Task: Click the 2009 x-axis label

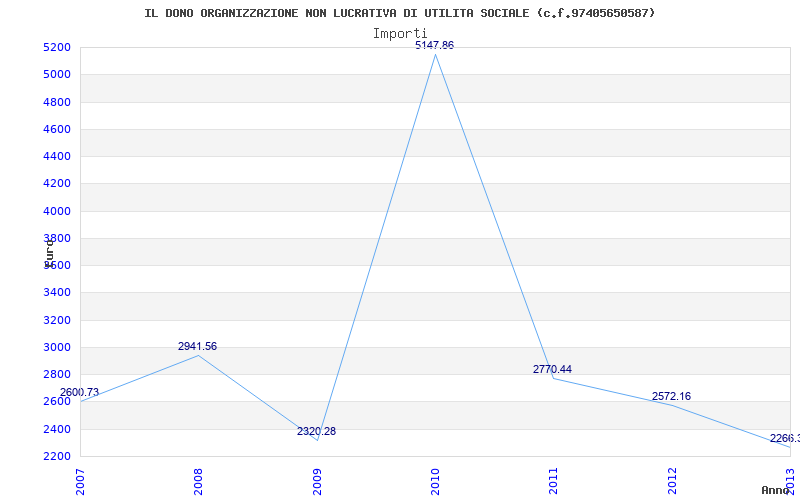Action: click(x=317, y=481)
